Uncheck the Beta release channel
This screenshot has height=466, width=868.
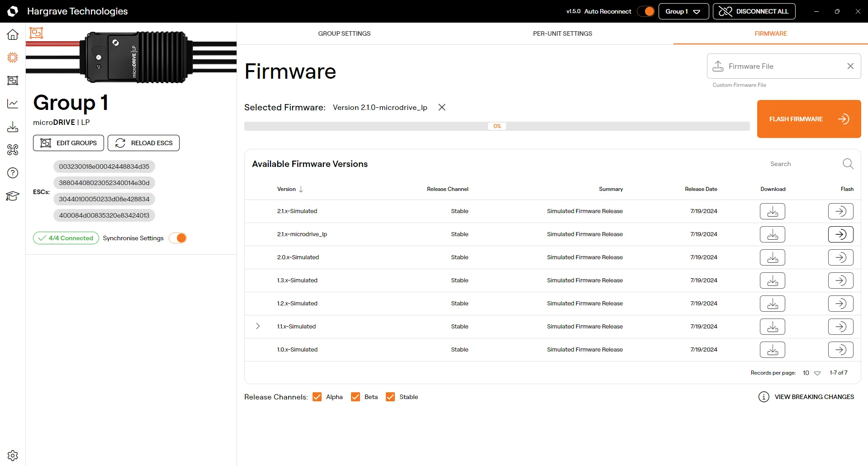click(x=356, y=397)
